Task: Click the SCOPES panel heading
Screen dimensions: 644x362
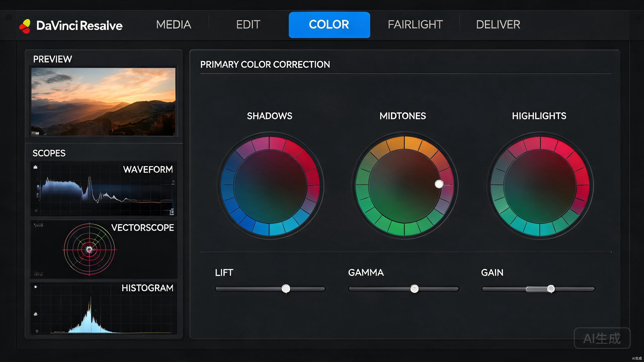Action: (49, 153)
